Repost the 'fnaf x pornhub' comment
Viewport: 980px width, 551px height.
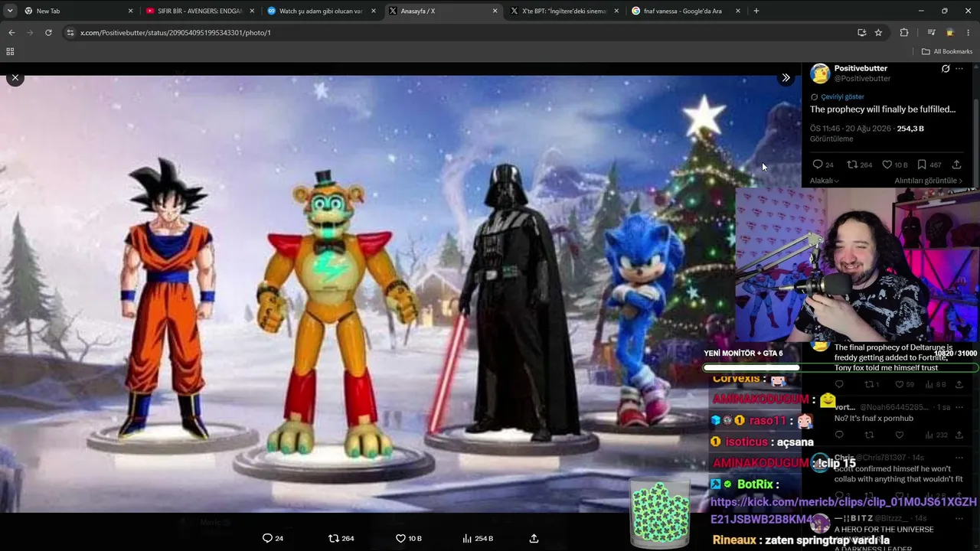(869, 435)
